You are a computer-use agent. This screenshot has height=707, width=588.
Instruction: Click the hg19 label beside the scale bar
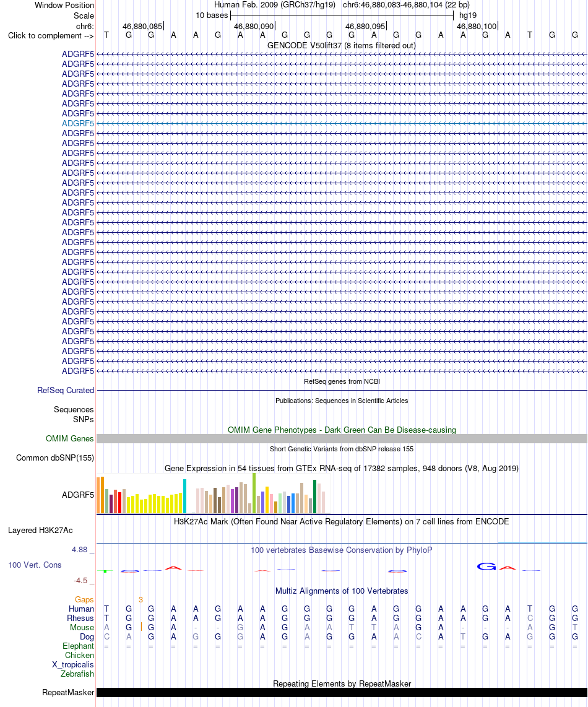pyautogui.click(x=468, y=15)
